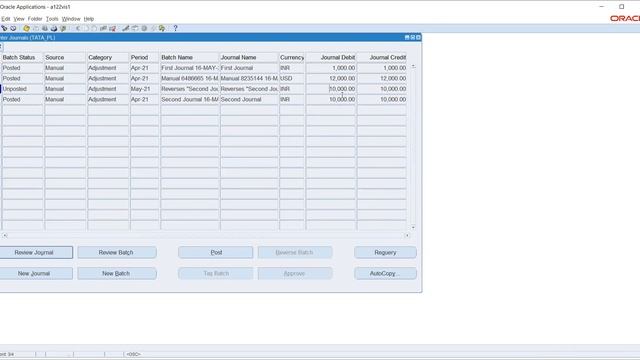Screen dimensions: 640x360
Task: Click the Manual 6486665 batch name cell
Action: pyautogui.click(x=190, y=78)
